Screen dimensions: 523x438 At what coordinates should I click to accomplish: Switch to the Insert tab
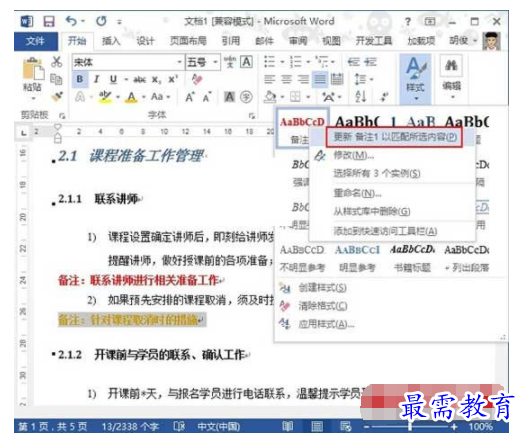(x=111, y=41)
